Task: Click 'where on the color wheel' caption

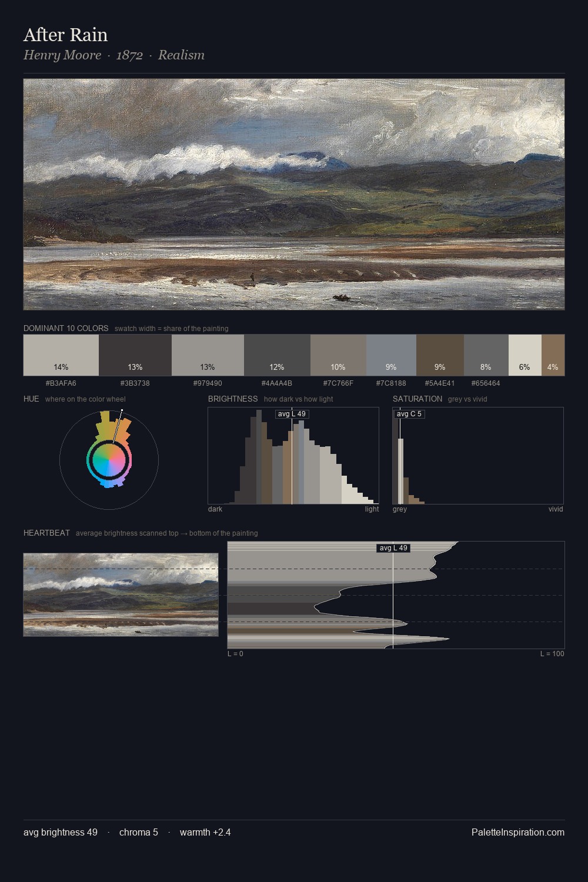Action: 85,399
